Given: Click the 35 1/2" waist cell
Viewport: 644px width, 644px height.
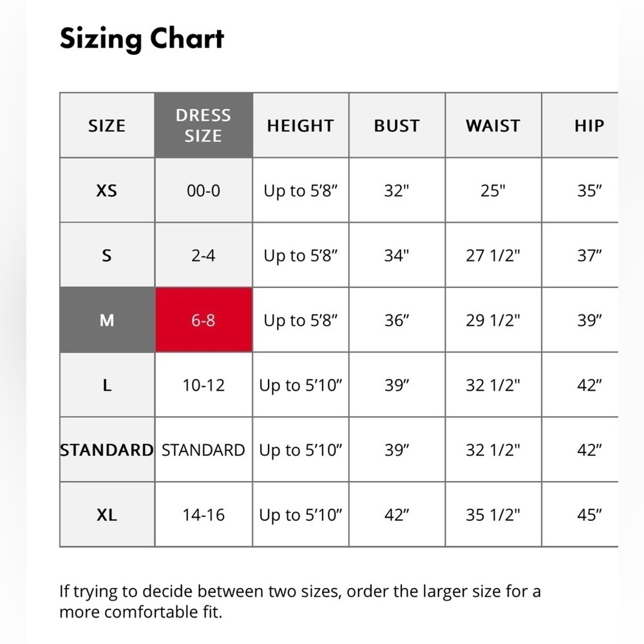Looking at the screenshot, I should point(493,515).
